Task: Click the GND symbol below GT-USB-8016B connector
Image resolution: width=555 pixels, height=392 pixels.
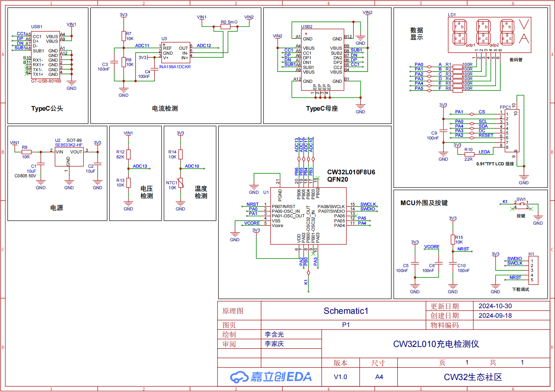Action: pos(71,83)
